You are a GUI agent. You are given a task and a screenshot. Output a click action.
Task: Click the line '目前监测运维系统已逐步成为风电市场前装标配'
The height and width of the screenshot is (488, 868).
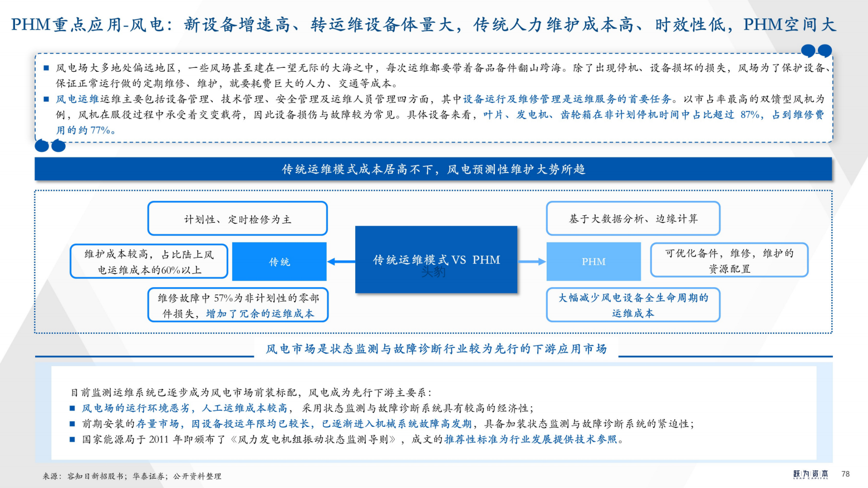(x=251, y=392)
